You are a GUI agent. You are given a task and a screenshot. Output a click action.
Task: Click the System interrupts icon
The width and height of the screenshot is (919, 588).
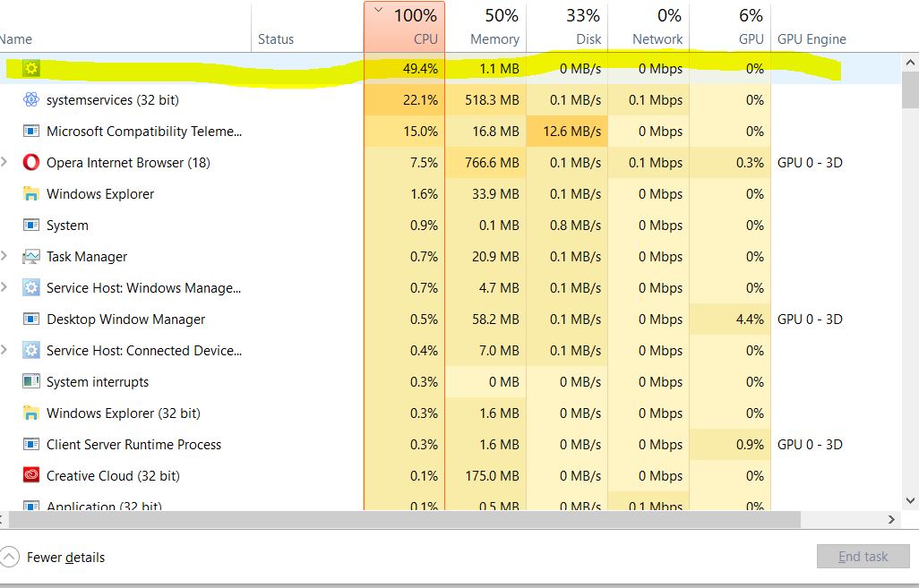coord(31,382)
